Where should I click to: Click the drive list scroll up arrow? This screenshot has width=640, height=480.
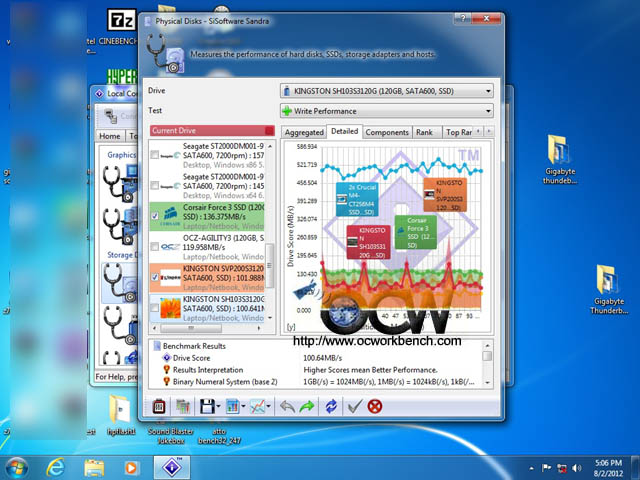tap(269, 146)
